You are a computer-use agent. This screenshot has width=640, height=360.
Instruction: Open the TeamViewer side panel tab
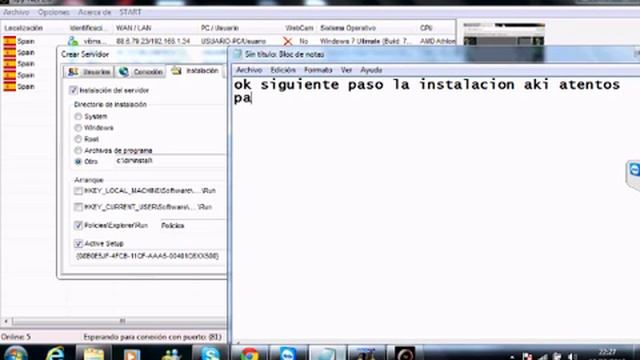633,175
